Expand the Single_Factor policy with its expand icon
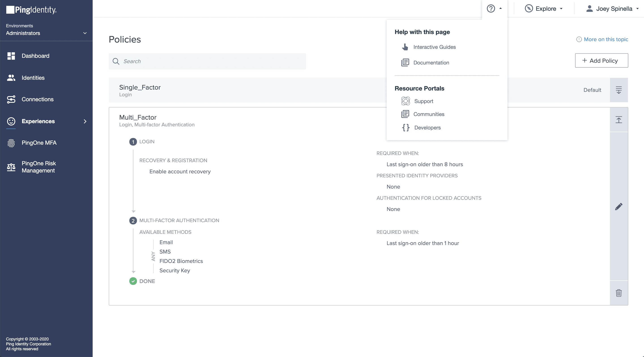Screen dimensions: 644x357 coord(619,90)
